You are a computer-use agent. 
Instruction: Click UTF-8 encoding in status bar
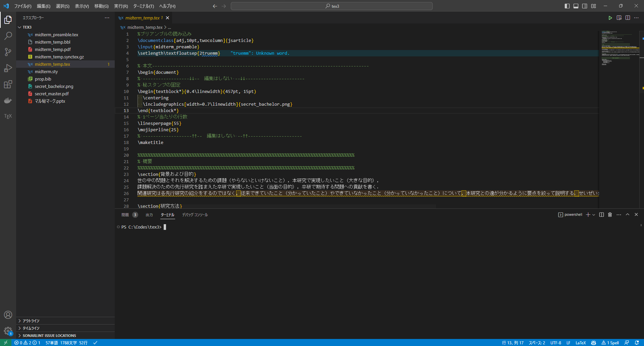point(555,343)
